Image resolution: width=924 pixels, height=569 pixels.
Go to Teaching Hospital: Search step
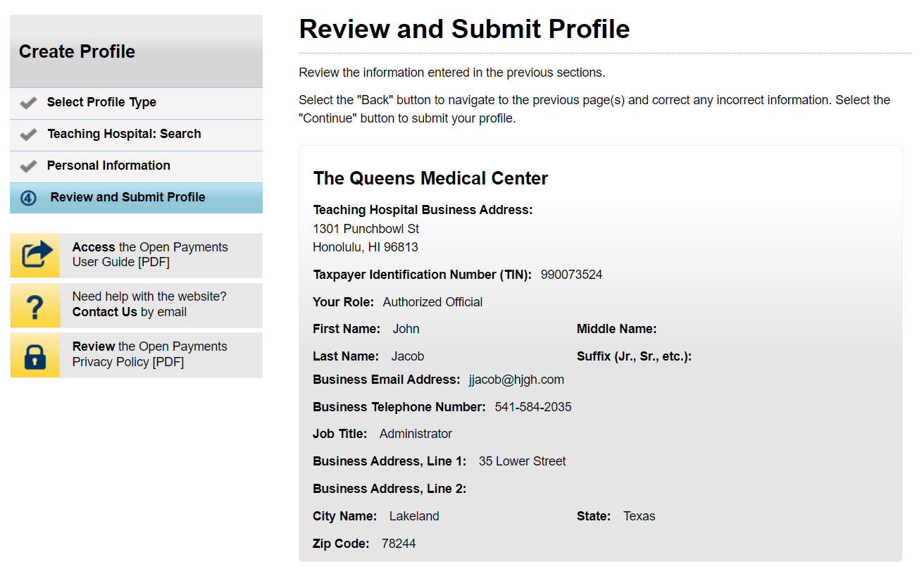[124, 134]
